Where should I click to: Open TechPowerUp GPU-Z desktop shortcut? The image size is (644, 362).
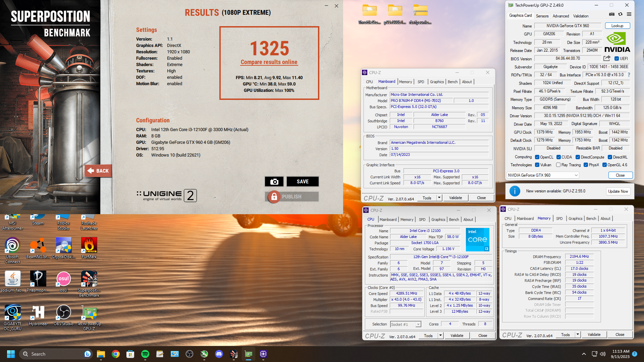click(x=89, y=317)
